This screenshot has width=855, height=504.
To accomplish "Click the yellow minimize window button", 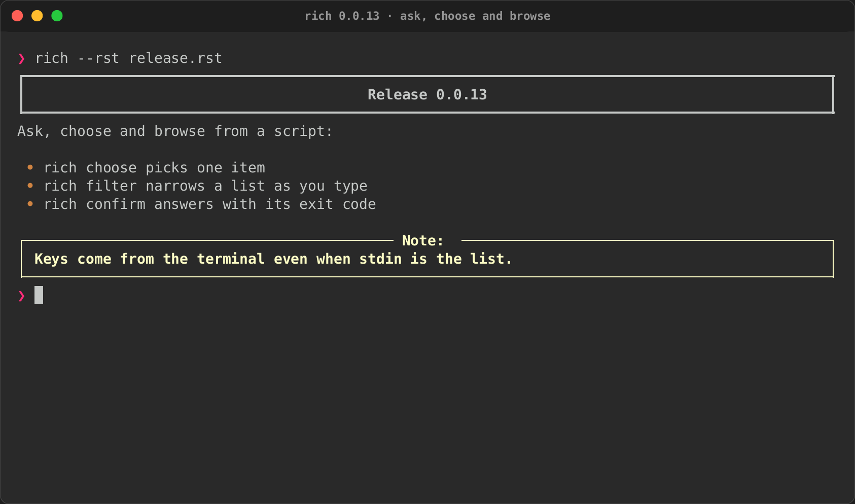I will (x=37, y=16).
